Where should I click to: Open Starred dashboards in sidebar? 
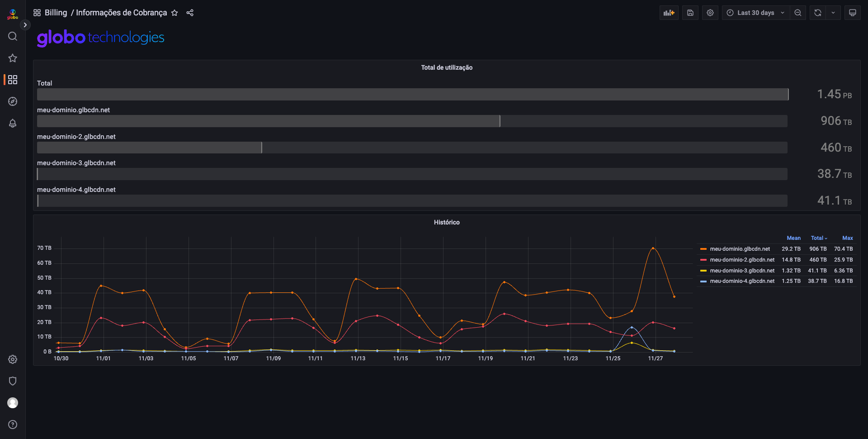13,58
